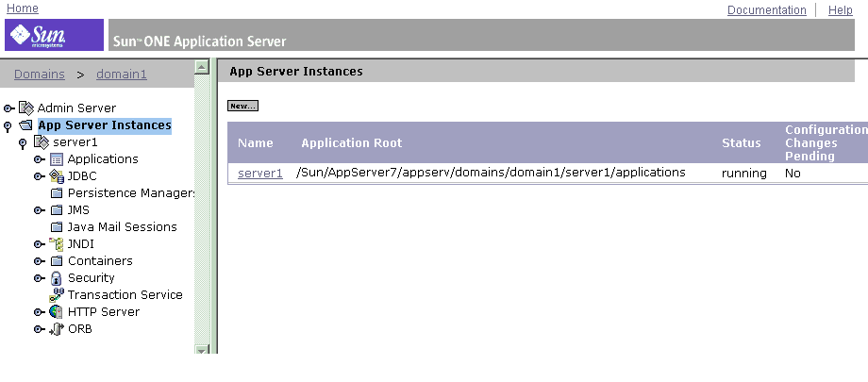Expand the Containers node

40,261
